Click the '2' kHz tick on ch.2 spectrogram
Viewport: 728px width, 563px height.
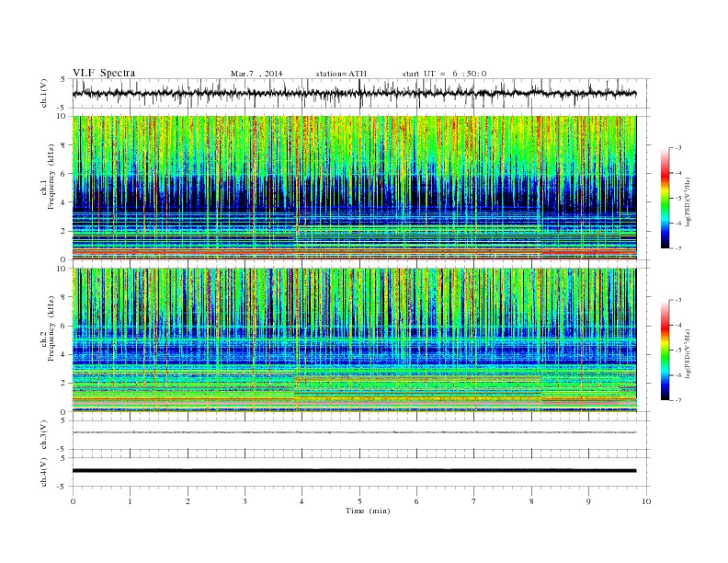pos(63,384)
